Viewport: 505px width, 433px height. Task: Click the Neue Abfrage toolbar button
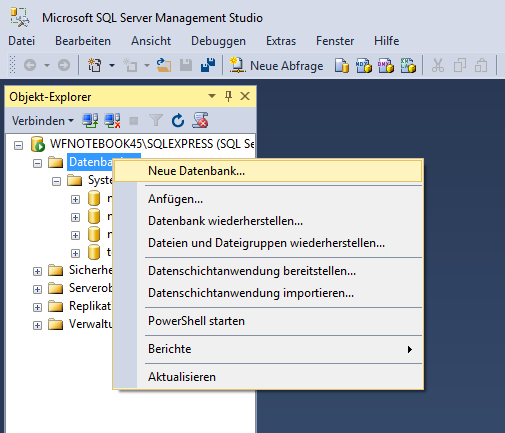click(276, 65)
